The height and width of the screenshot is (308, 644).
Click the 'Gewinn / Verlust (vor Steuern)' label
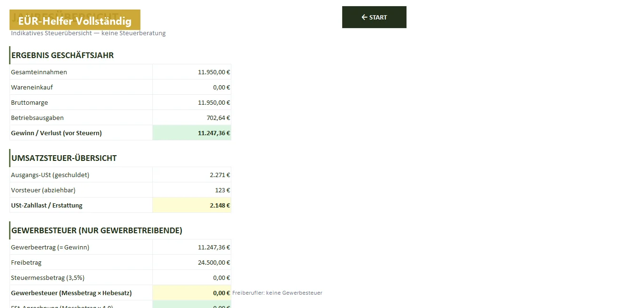pos(57,133)
